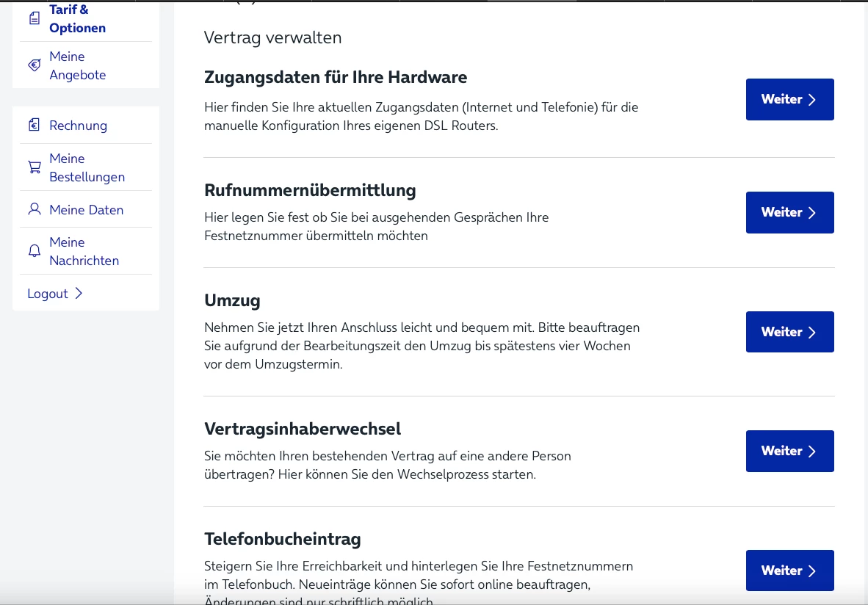Click the Vertrag verwalten section heading
This screenshot has height=605, width=868.
[272, 37]
